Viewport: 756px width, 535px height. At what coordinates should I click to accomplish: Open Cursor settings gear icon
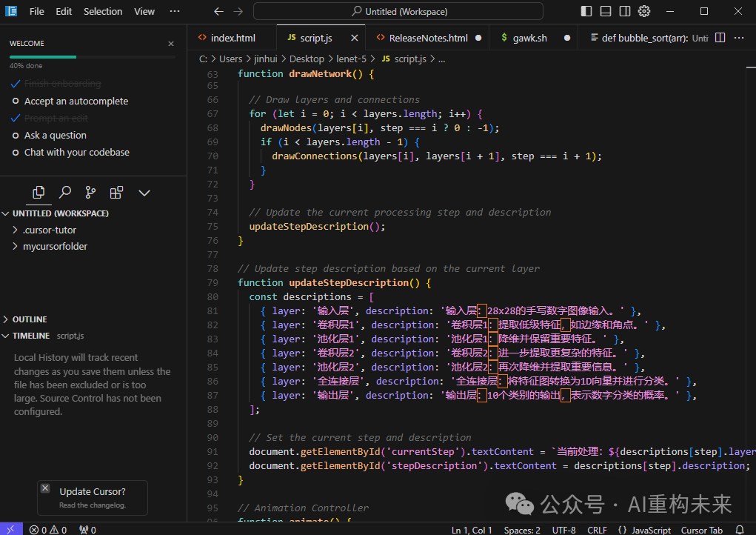point(644,11)
